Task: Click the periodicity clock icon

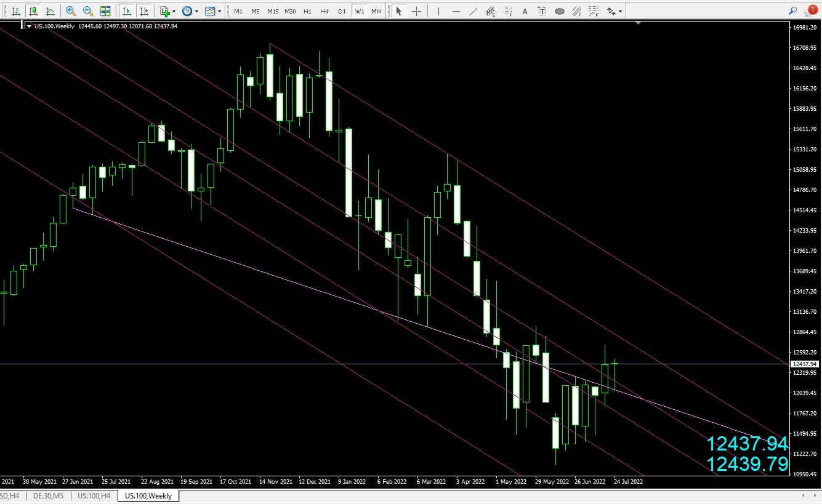Action: click(x=187, y=11)
